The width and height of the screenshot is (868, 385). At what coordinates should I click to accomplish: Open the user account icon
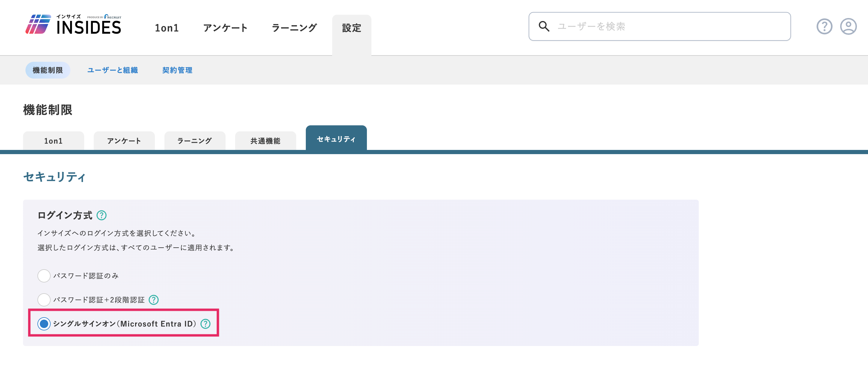(x=848, y=27)
